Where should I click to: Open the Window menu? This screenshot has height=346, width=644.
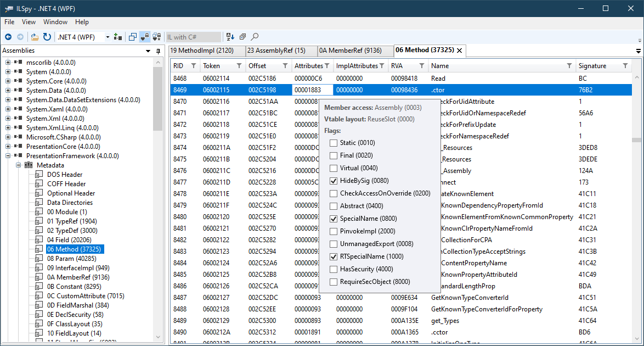coord(55,22)
